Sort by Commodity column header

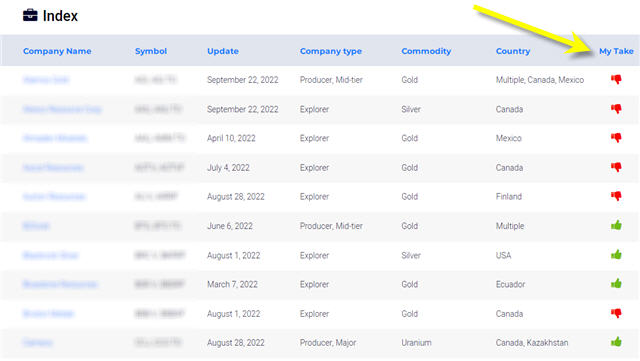[426, 51]
